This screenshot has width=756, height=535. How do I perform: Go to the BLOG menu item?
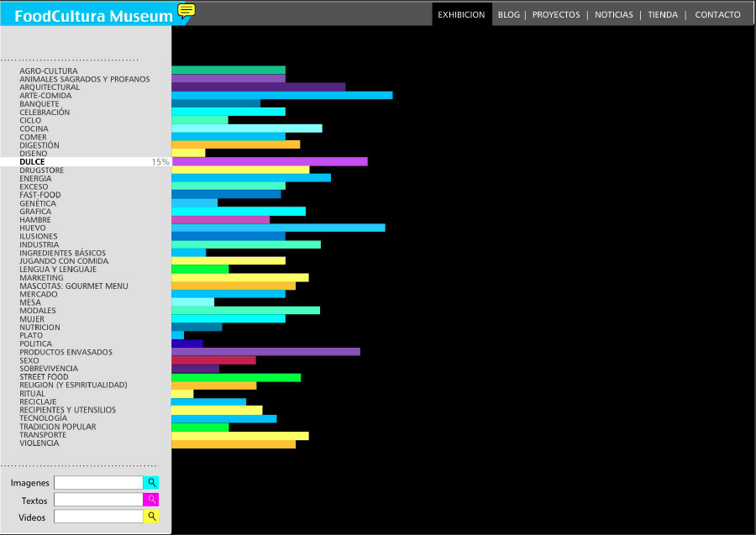click(508, 14)
